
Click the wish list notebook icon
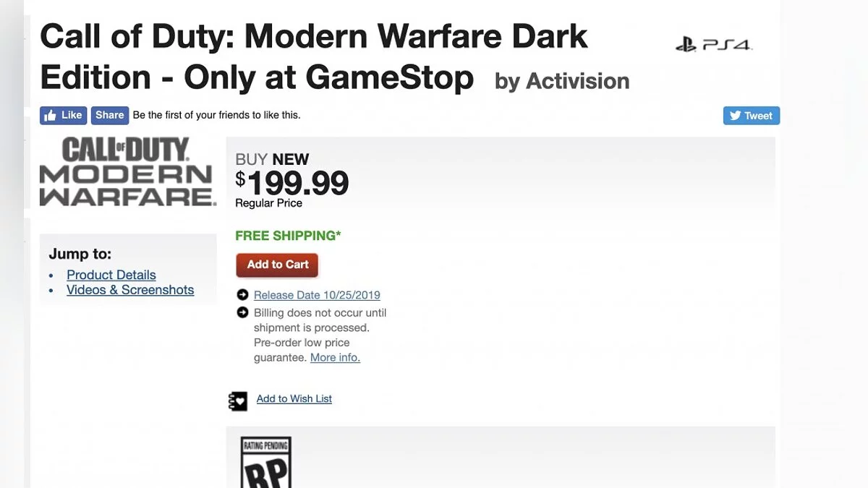pyautogui.click(x=238, y=401)
